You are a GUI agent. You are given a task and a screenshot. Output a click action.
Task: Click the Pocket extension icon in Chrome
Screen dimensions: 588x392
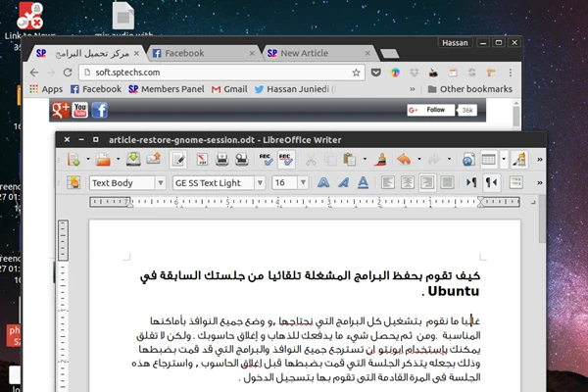coord(375,73)
